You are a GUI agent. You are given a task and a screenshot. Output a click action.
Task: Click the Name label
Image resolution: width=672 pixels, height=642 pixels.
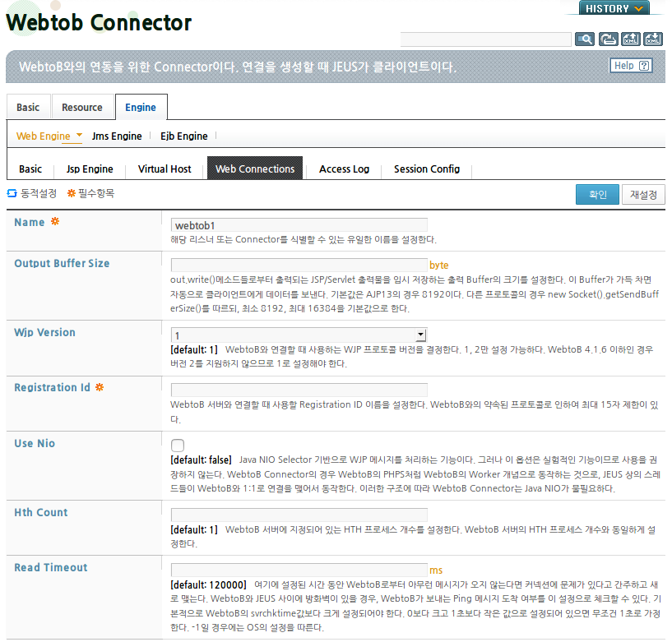pyautogui.click(x=29, y=222)
